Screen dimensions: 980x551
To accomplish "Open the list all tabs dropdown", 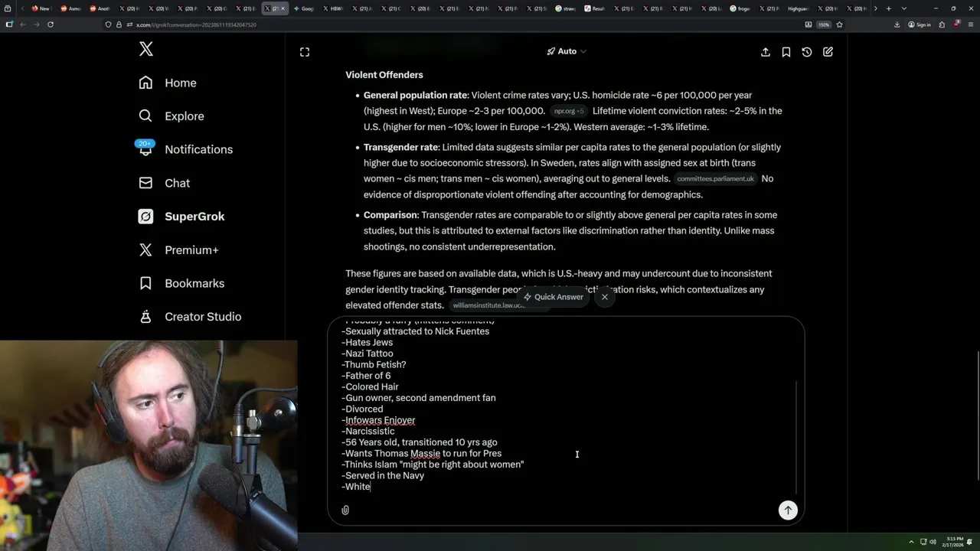I will pyautogui.click(x=903, y=8).
